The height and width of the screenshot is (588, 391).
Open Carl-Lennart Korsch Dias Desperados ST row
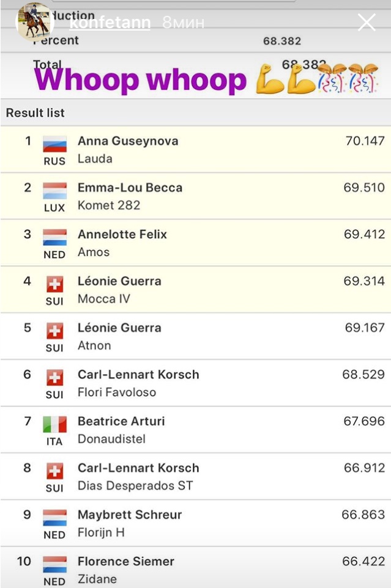196,477
